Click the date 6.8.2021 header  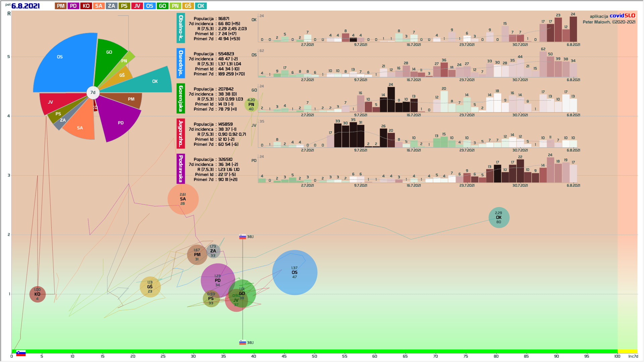click(x=25, y=6)
